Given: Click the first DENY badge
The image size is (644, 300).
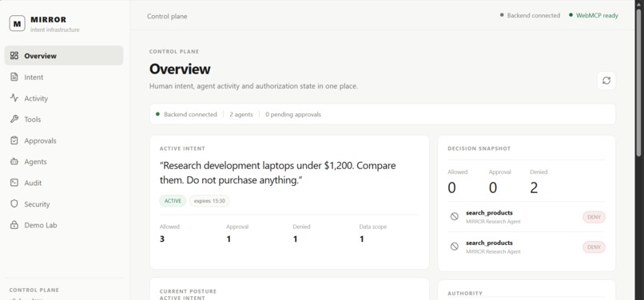Looking at the screenshot, I should pos(594,217).
